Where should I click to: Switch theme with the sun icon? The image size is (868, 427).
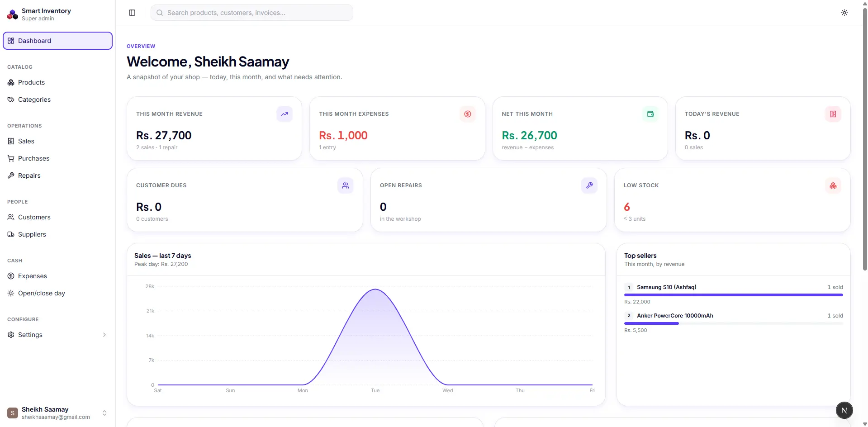coord(844,13)
